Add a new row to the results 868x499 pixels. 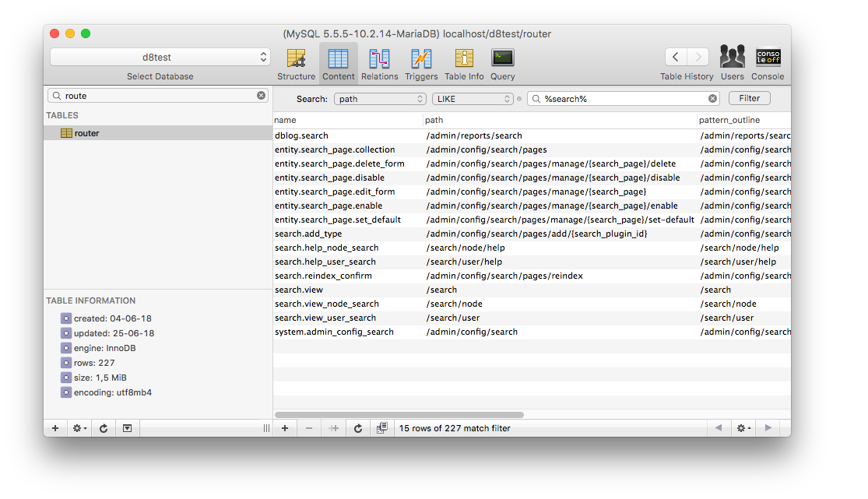[284, 427]
